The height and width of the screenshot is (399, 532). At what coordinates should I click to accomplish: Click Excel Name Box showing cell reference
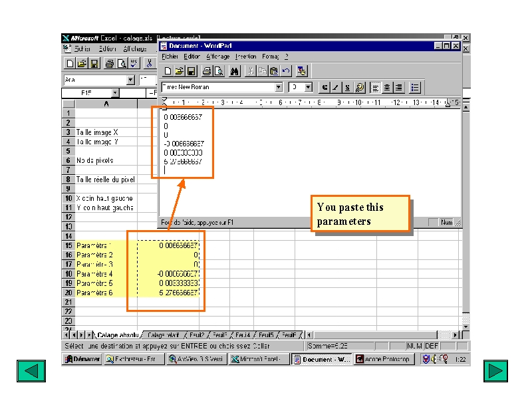tap(86, 93)
